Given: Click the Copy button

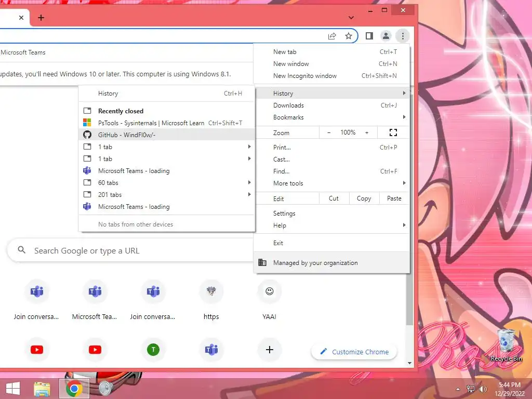Looking at the screenshot, I should [x=364, y=198].
